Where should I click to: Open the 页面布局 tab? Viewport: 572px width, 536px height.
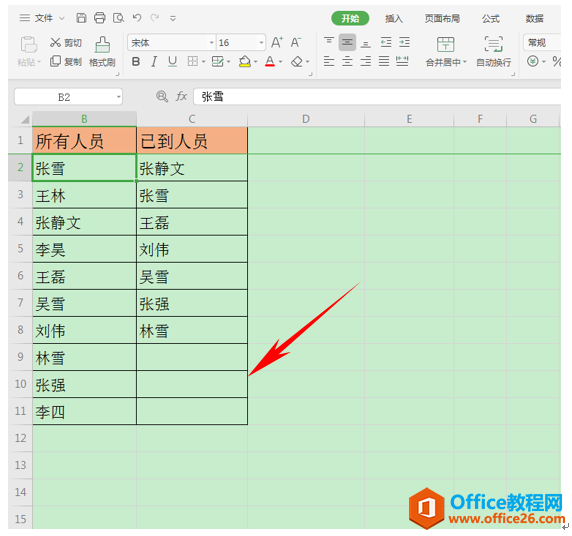442,18
